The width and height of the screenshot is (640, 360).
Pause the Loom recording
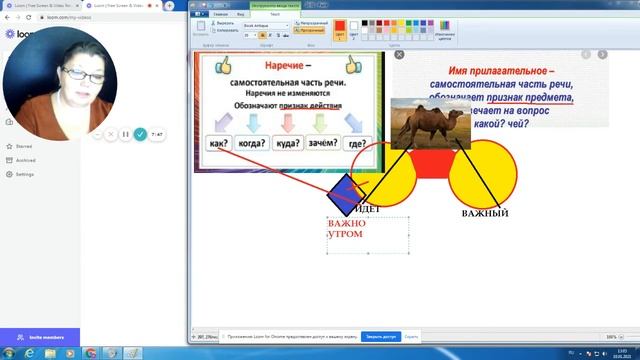125,134
